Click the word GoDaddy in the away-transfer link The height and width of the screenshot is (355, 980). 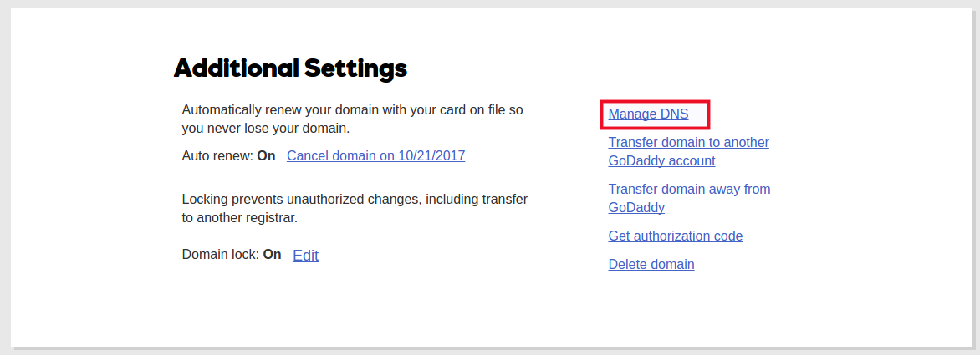point(636,207)
